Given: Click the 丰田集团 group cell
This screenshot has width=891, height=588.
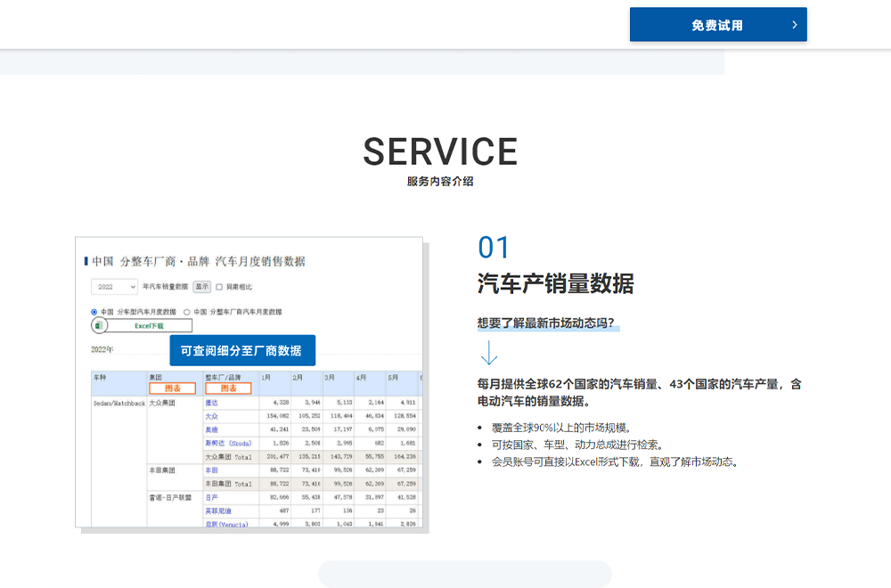Looking at the screenshot, I should [162, 470].
